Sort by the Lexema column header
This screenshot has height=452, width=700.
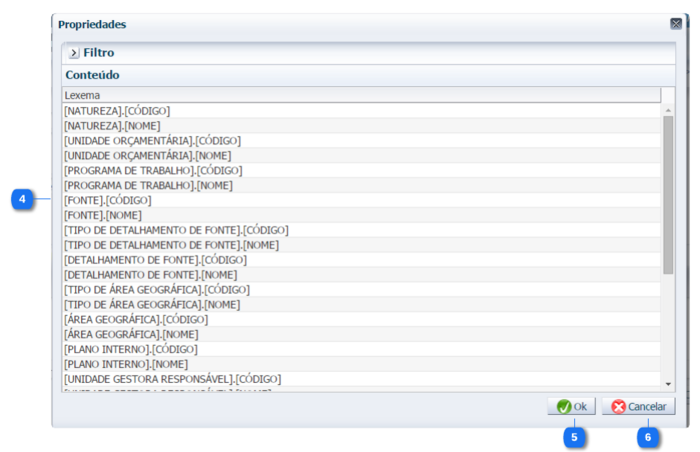click(360, 95)
